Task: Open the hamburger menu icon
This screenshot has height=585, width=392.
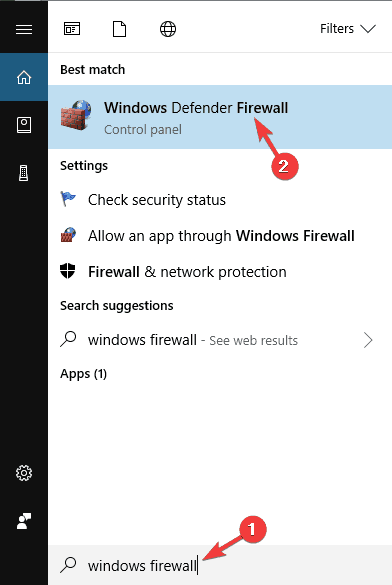Action: click(24, 29)
